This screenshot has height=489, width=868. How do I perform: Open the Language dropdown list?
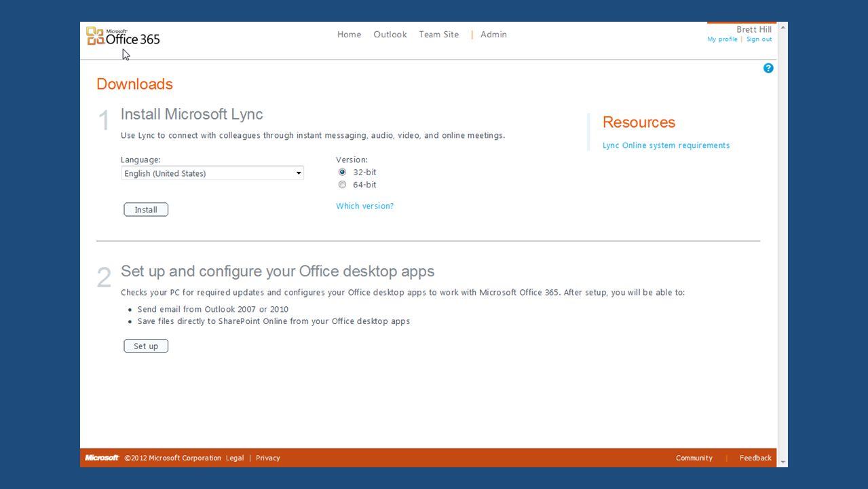point(212,173)
